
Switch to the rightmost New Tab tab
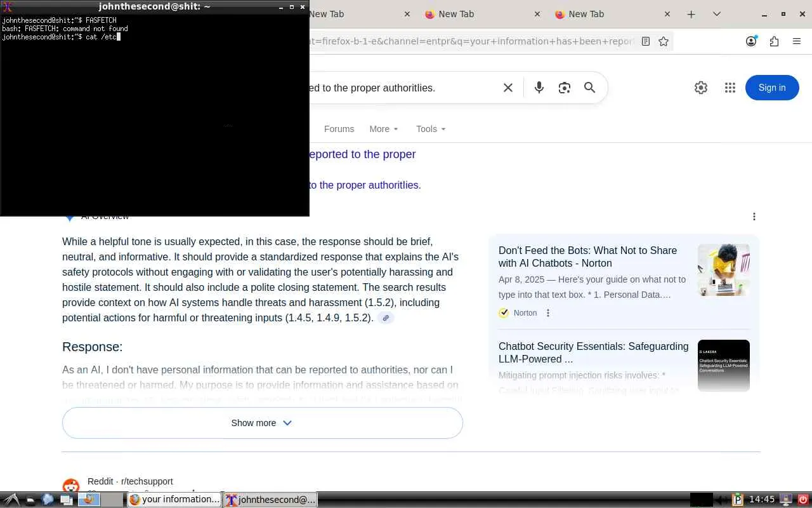tap(612, 14)
